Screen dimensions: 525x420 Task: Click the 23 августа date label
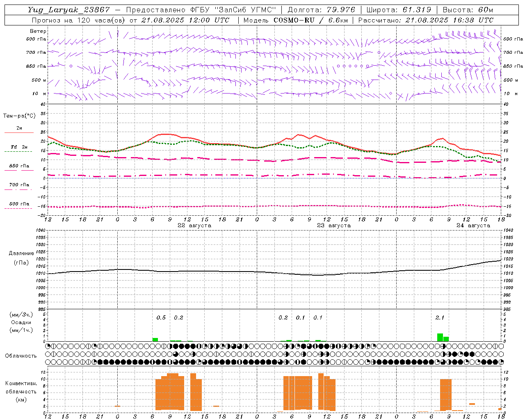[x=334, y=226]
